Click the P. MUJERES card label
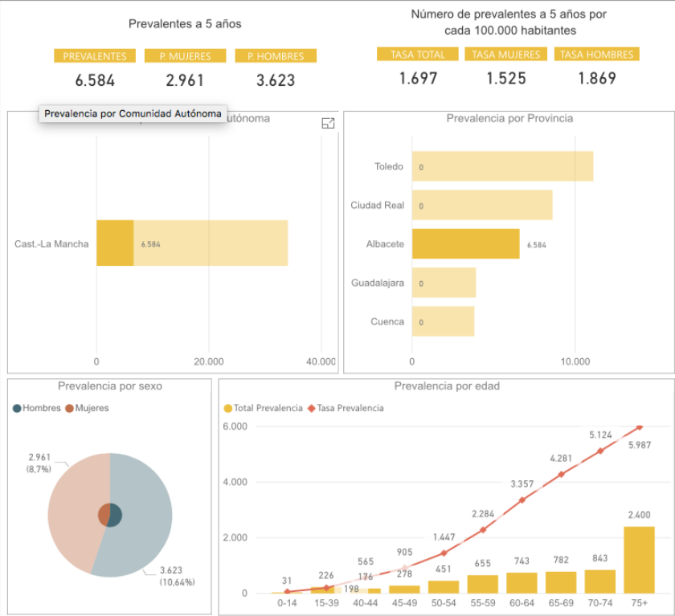Image resolution: width=675 pixels, height=616 pixels. (185, 56)
